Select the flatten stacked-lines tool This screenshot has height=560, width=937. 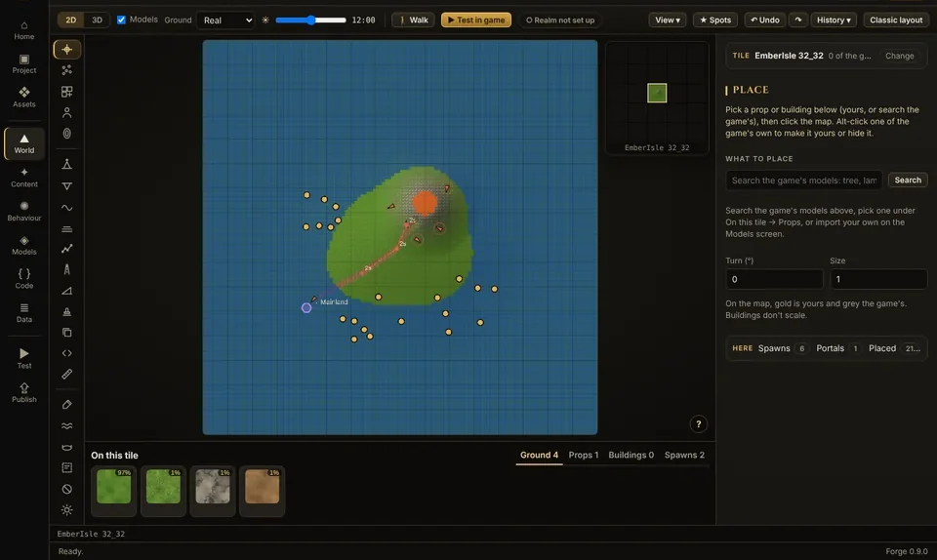click(x=67, y=228)
